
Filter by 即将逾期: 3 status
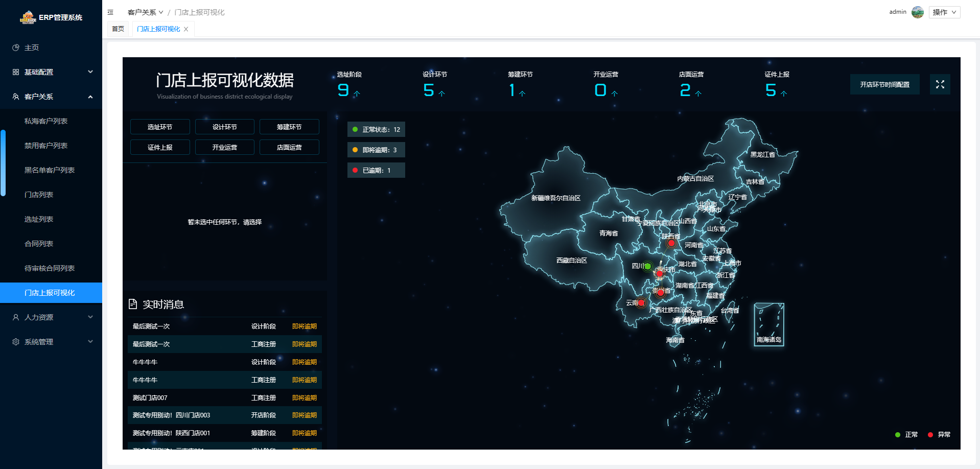376,150
